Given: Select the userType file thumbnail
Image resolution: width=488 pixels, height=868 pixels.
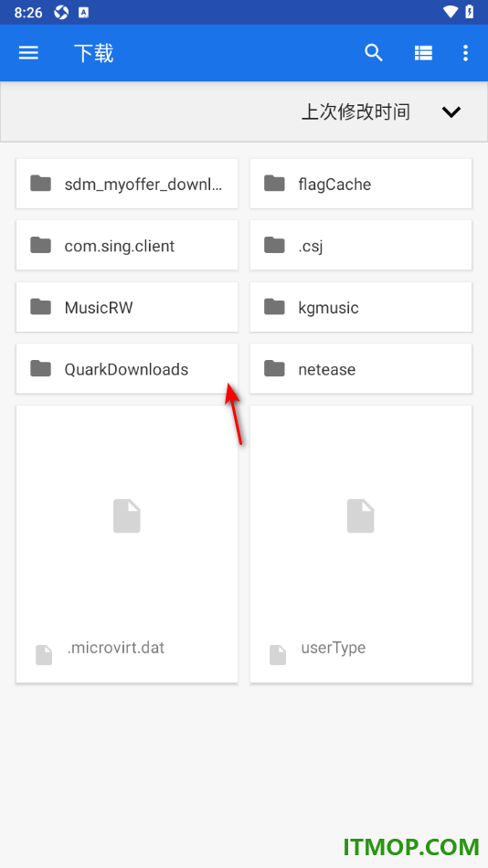Looking at the screenshot, I should pos(361,516).
